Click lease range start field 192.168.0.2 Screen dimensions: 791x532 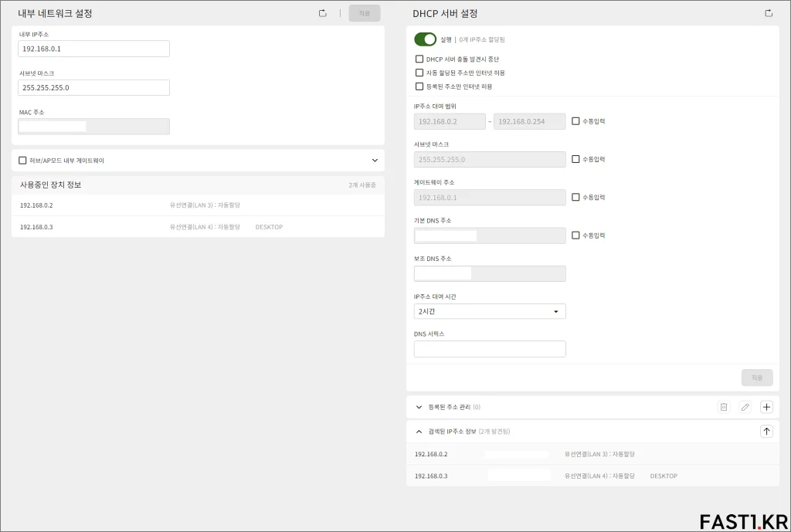(450, 121)
